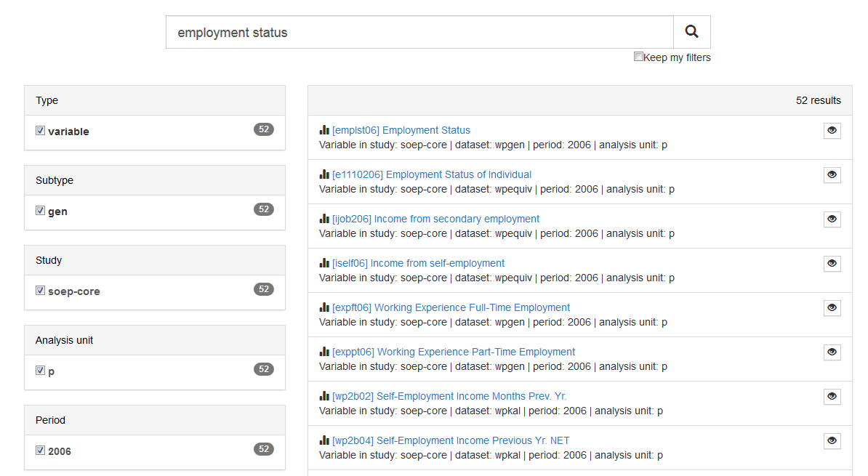The width and height of the screenshot is (868, 476).
Task: Preview ijob206 variable with its eye button
Action: 832,219
